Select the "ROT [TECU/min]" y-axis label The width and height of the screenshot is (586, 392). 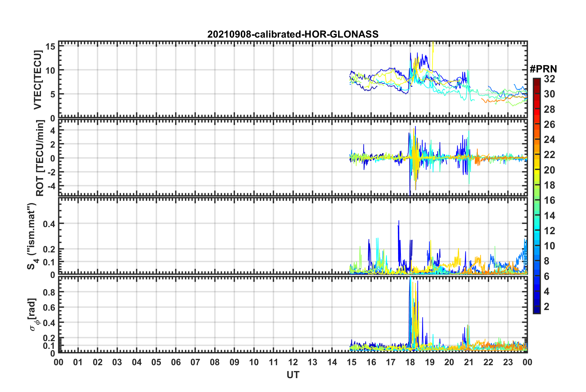click(x=40, y=158)
